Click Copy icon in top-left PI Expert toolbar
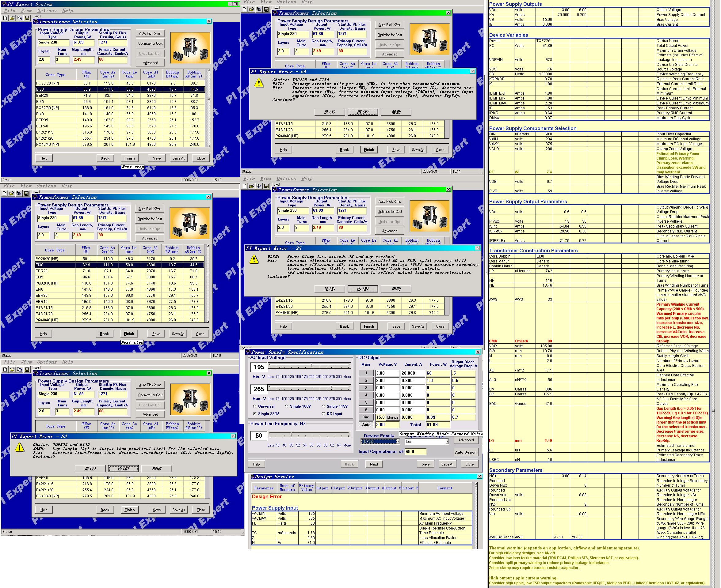The width and height of the screenshot is (721, 588). pyautogui.click(x=20, y=18)
